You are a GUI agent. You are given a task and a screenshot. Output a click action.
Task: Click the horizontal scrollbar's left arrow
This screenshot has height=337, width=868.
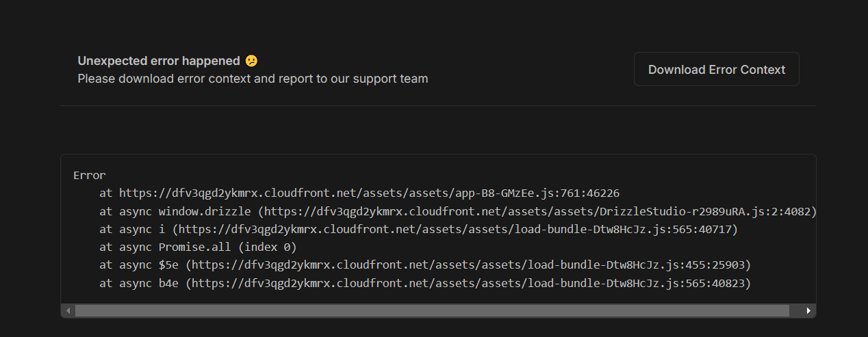(68, 311)
